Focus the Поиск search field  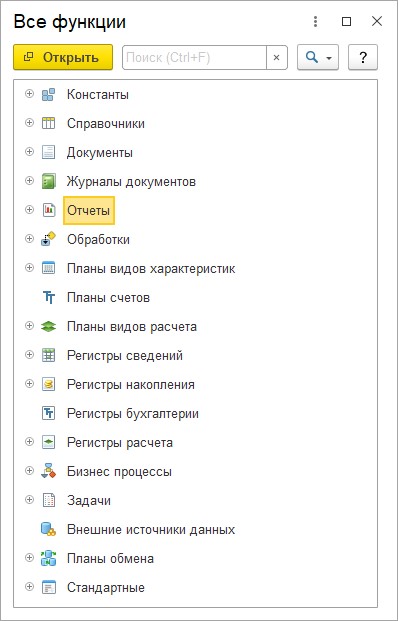pos(194,58)
